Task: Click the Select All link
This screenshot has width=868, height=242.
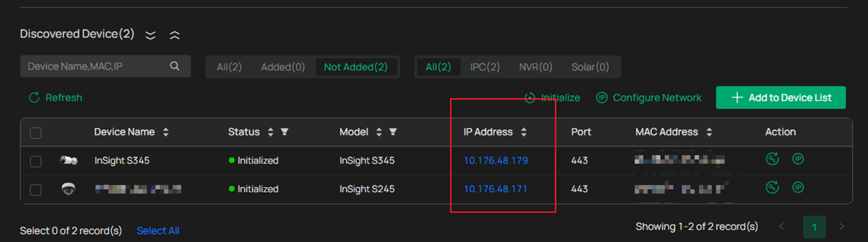Action: coord(158,231)
